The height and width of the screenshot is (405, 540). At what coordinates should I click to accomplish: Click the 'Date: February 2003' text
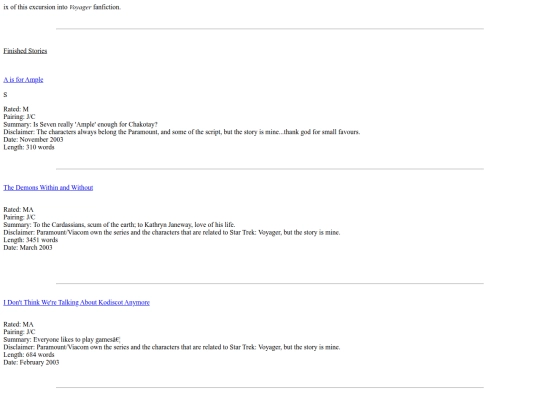click(31, 362)
